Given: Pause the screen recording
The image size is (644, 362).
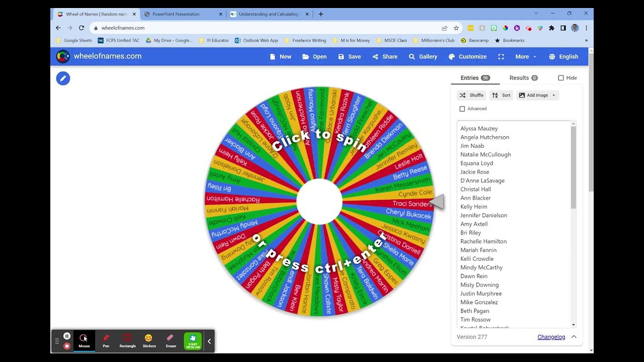Looking at the screenshot, I should (x=67, y=336).
